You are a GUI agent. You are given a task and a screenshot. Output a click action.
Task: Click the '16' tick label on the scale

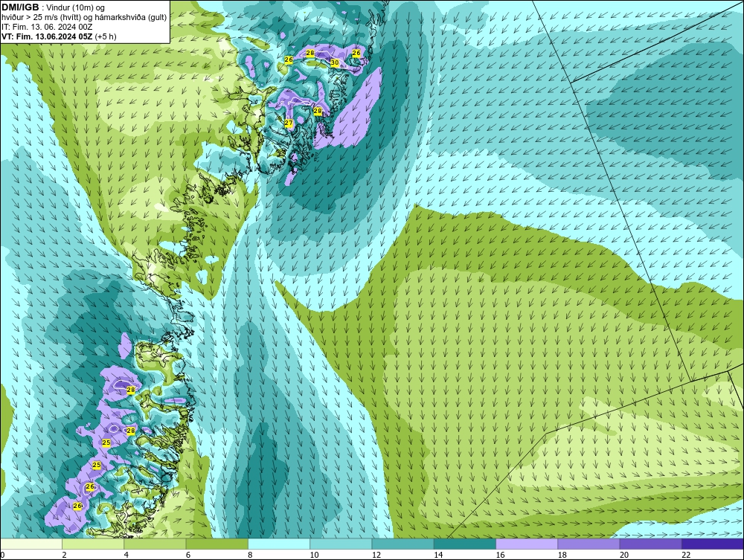[x=500, y=555]
